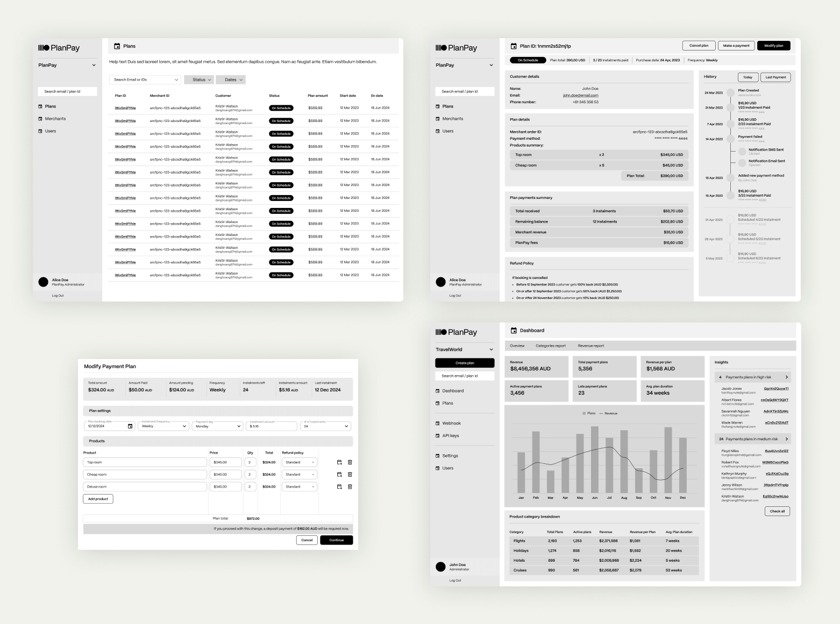Click calendar-add icon for Deluxe room row
This screenshot has height=624, width=840.
click(x=339, y=487)
